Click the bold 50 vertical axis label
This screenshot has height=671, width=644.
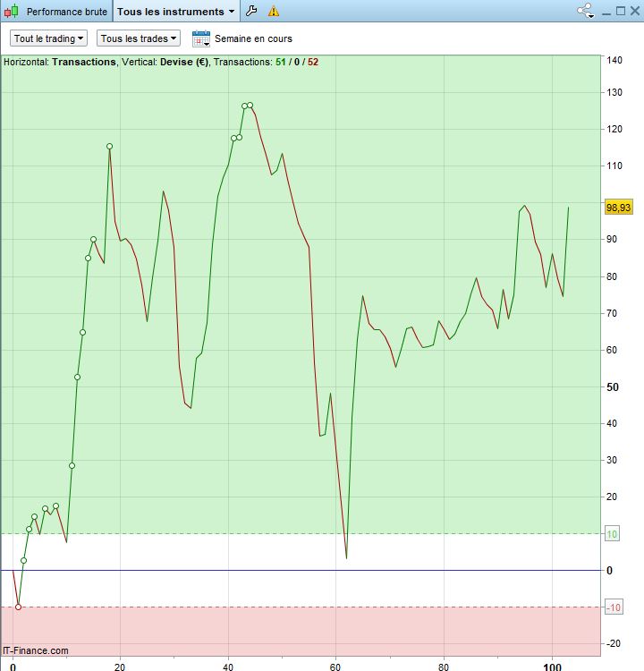[613, 386]
